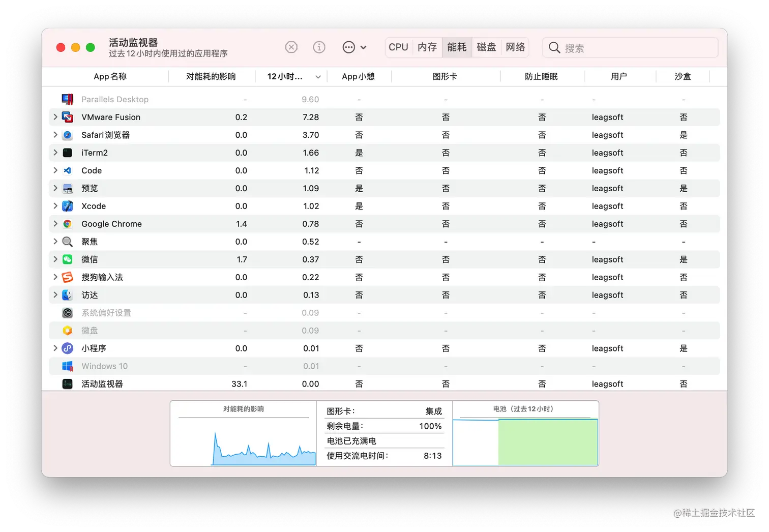
Task: Expand the Code row
Action: [x=55, y=170]
